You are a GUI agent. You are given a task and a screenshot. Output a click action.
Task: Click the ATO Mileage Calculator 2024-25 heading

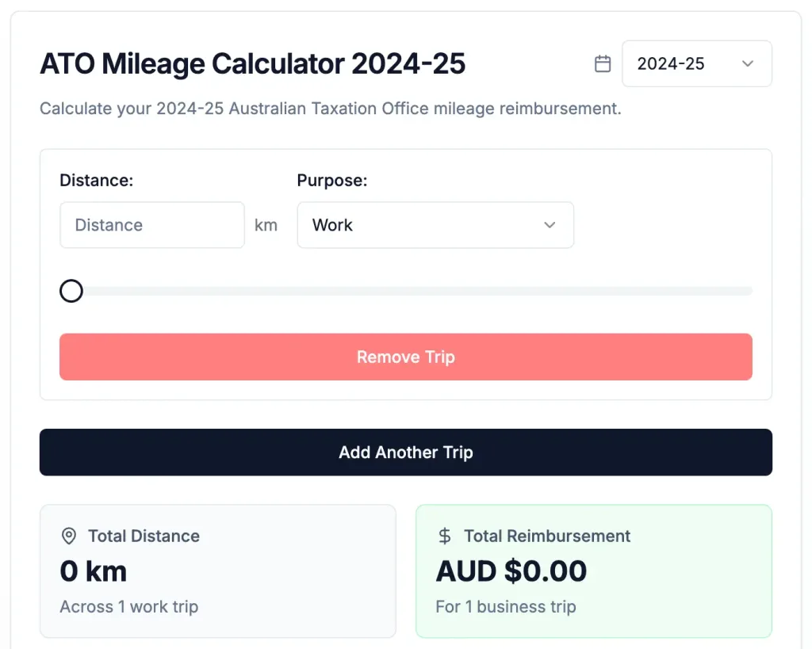coord(252,63)
